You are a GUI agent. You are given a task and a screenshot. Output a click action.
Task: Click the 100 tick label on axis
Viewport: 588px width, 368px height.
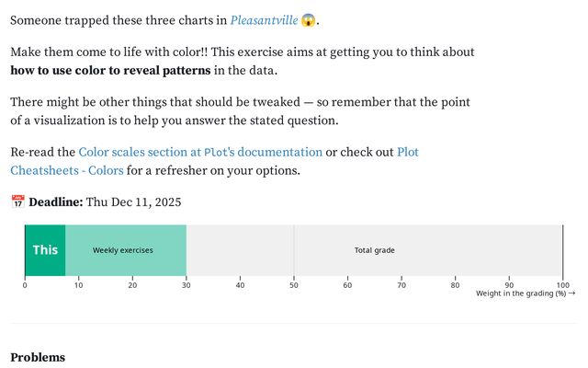[562, 285]
